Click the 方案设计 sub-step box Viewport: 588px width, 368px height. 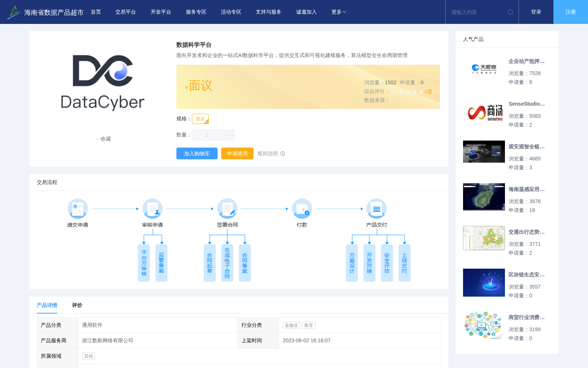[x=352, y=263]
